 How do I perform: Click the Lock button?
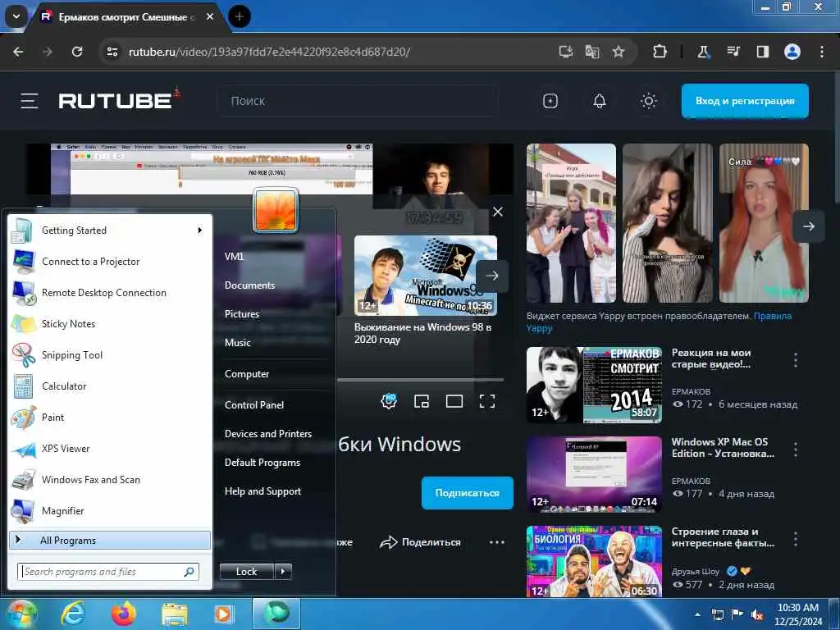[x=247, y=572]
